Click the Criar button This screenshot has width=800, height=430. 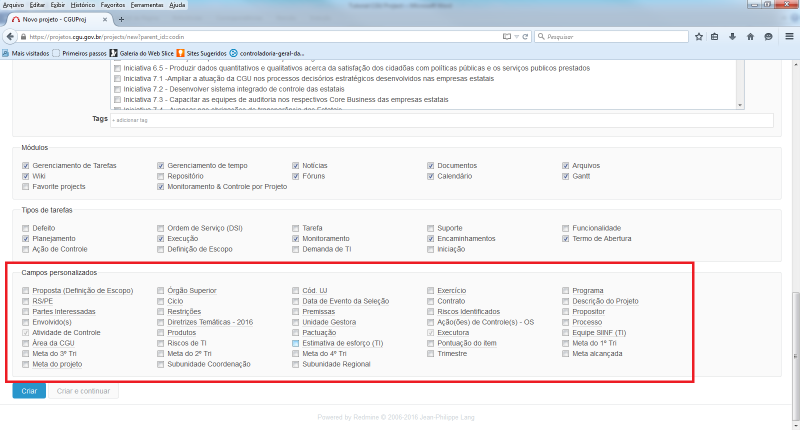(29, 391)
